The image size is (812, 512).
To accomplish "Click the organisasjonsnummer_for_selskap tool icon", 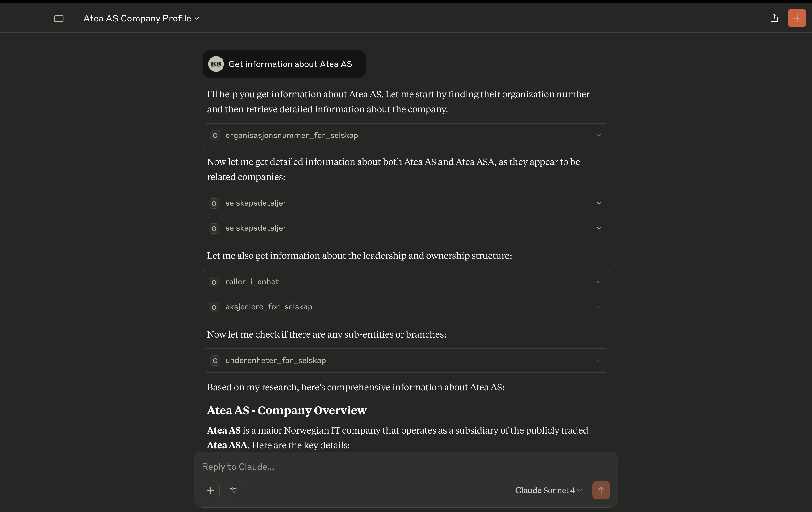I will click(215, 135).
